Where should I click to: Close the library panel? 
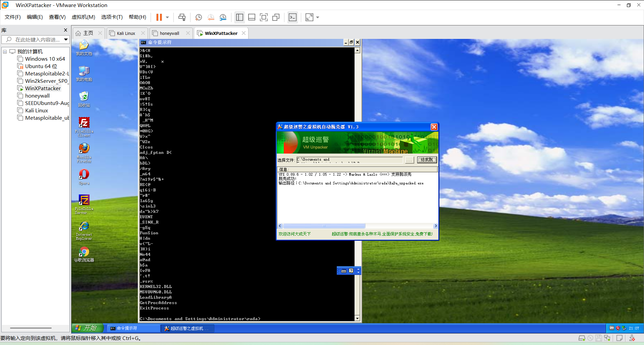(65, 30)
